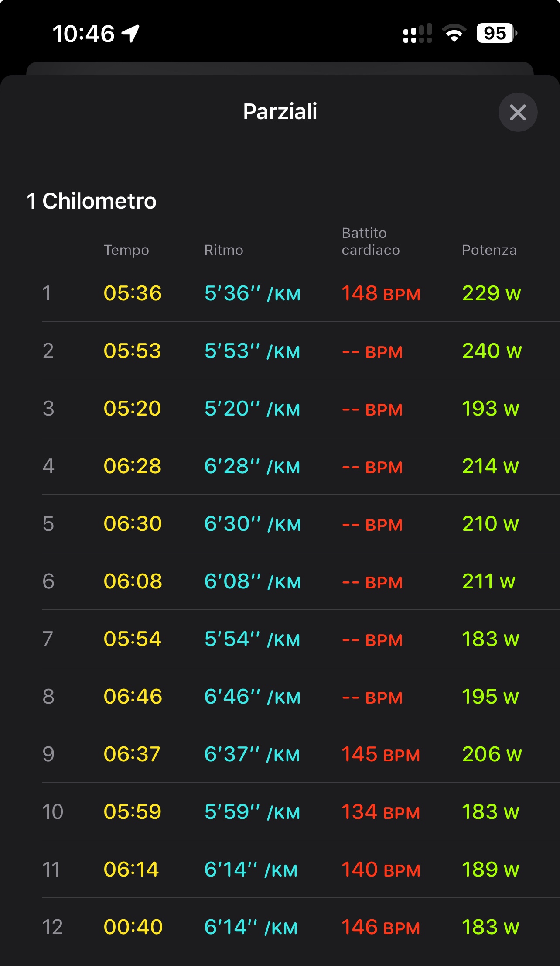Tap the Wi-Fi status icon

point(454,34)
